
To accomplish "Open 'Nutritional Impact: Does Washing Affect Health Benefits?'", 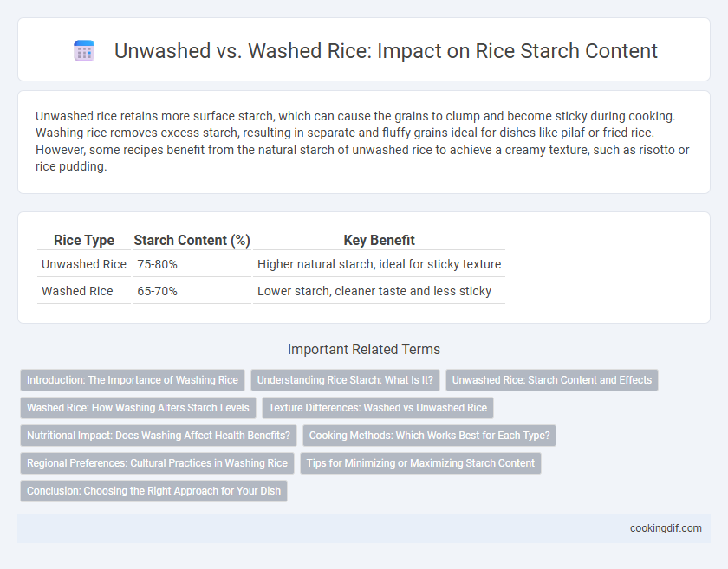I will [159, 436].
